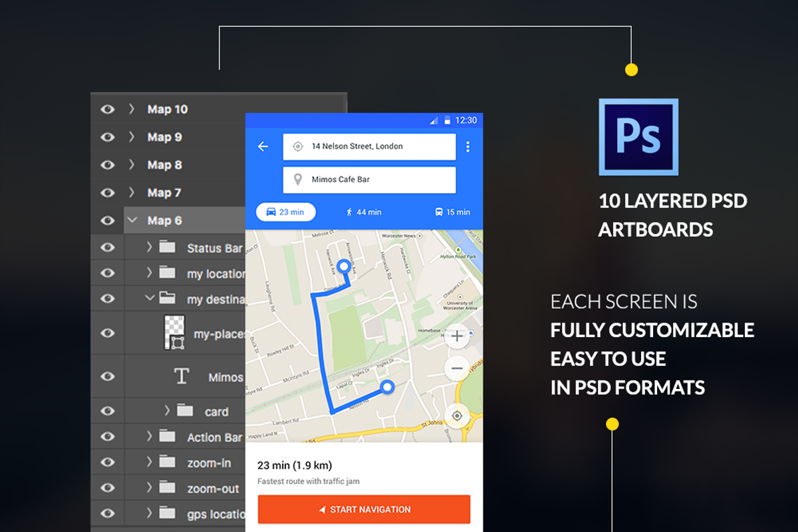The height and width of the screenshot is (532, 798).
Task: Toggle visibility of the Status Bar group
Action: coord(108,247)
